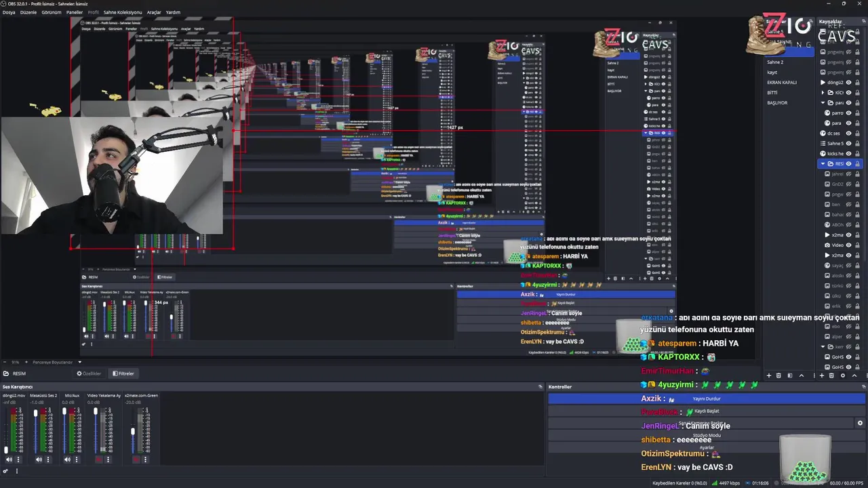The height and width of the screenshot is (488, 868).
Task: Hide the dc ses source
Action: [849, 134]
